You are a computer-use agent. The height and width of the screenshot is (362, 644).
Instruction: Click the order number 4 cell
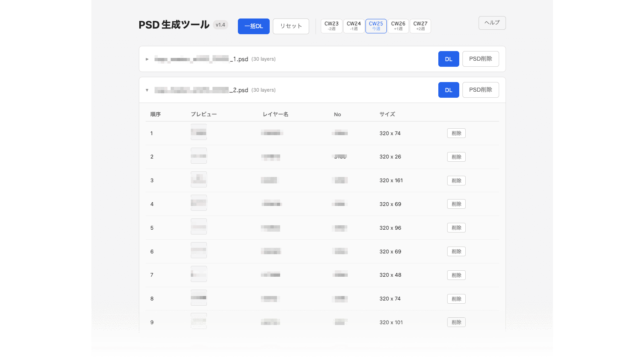coord(152,204)
